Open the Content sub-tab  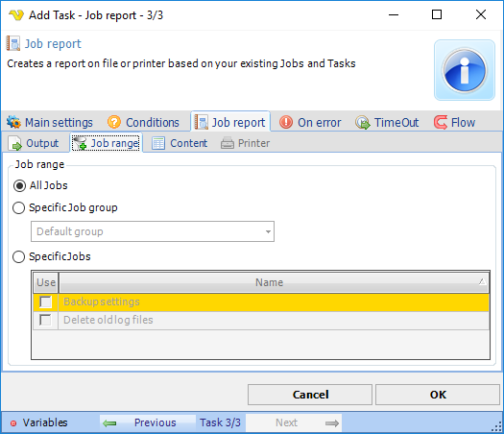click(x=180, y=143)
